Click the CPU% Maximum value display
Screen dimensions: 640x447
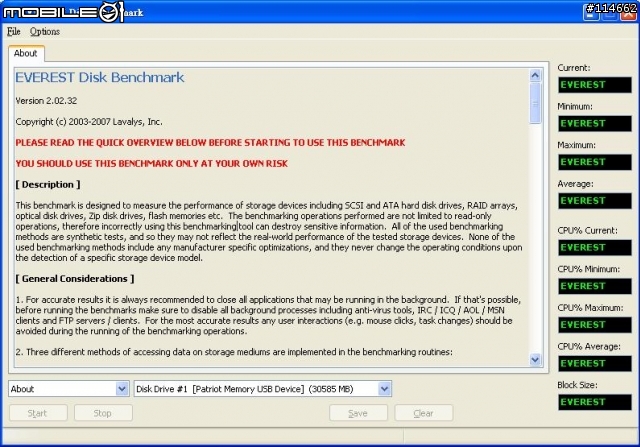tap(595, 325)
